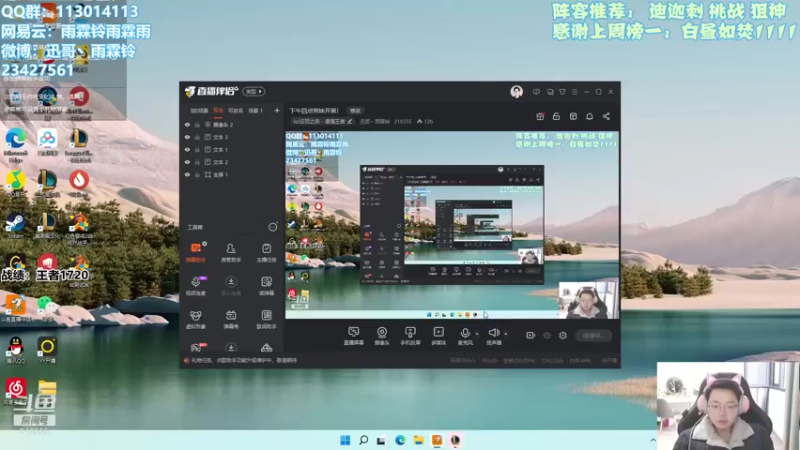This screenshot has width=800, height=450.
Task: Open Windows Start menu on taskbar
Action: coord(345,440)
